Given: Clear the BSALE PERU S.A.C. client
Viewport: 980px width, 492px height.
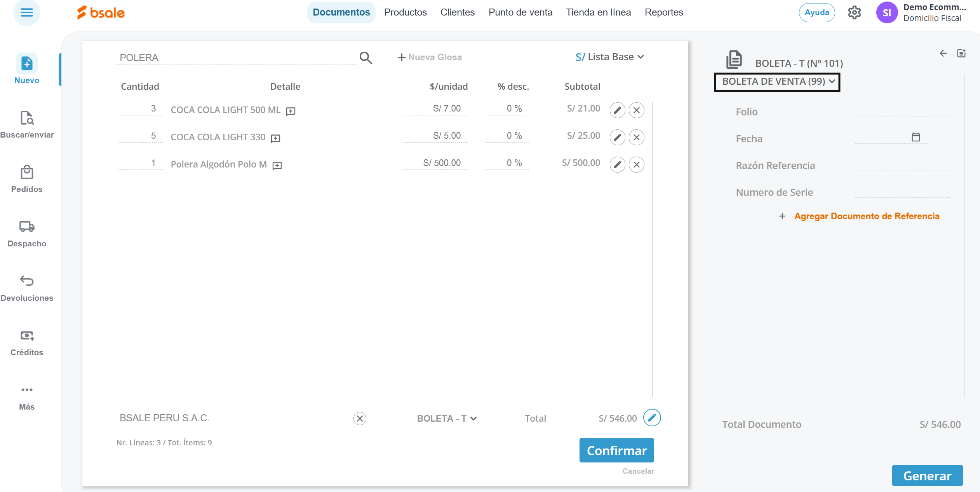Looking at the screenshot, I should [x=360, y=419].
